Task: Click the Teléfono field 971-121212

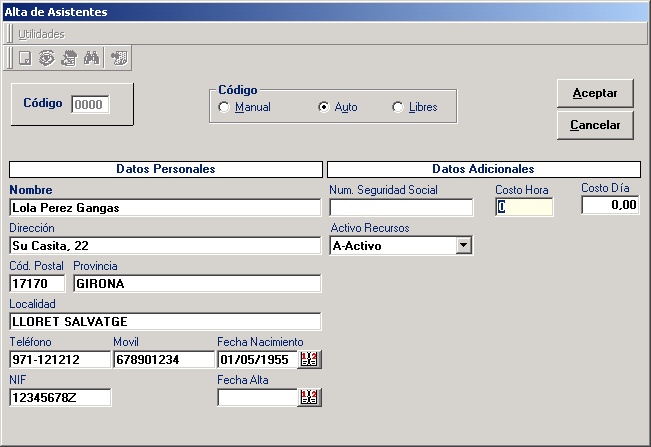Action: (x=60, y=359)
